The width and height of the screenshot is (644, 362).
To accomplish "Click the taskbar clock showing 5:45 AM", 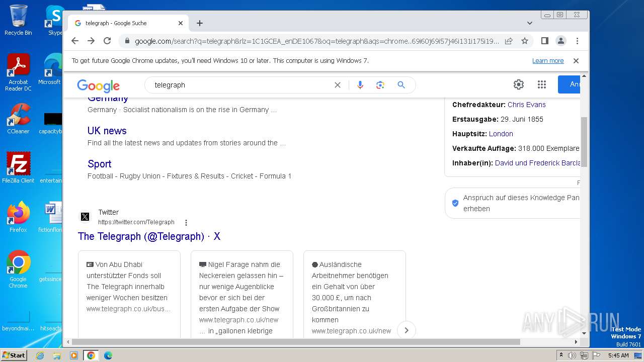I will (x=618, y=355).
